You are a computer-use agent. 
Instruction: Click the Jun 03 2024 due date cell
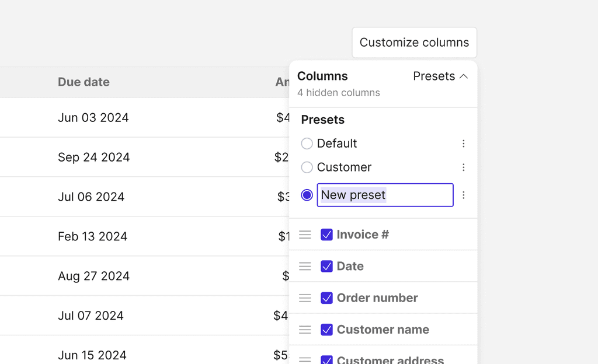point(93,118)
